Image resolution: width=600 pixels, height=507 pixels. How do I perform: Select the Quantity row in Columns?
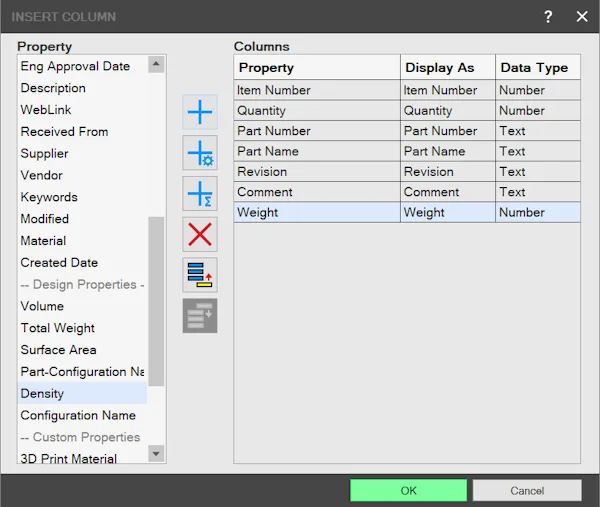(407, 111)
